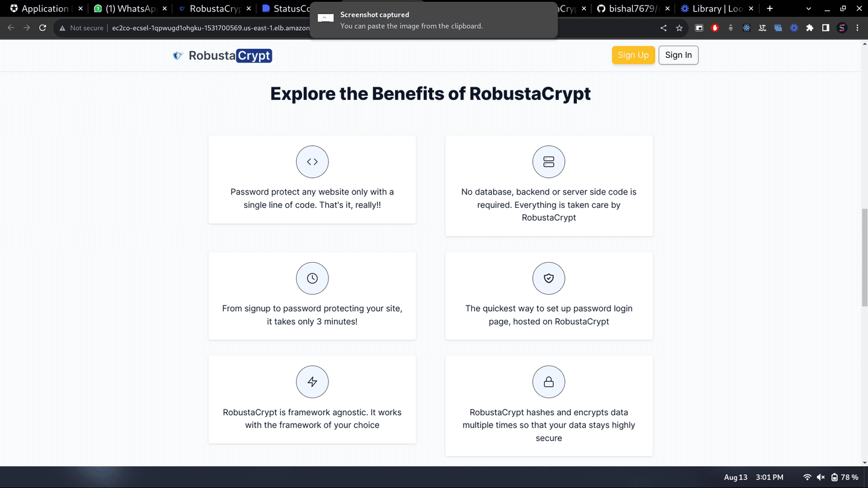This screenshot has height=488, width=868.
Task: Click the shield check icon in hosted login card
Action: point(549,278)
